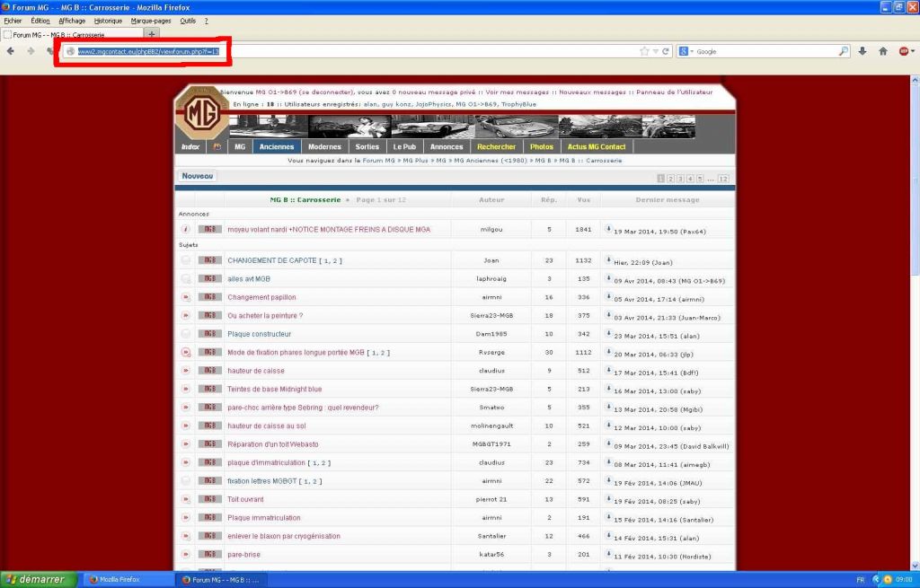Click the last-message arrow for Toit ouvrant
The height and width of the screenshot is (588, 920).
point(608,498)
